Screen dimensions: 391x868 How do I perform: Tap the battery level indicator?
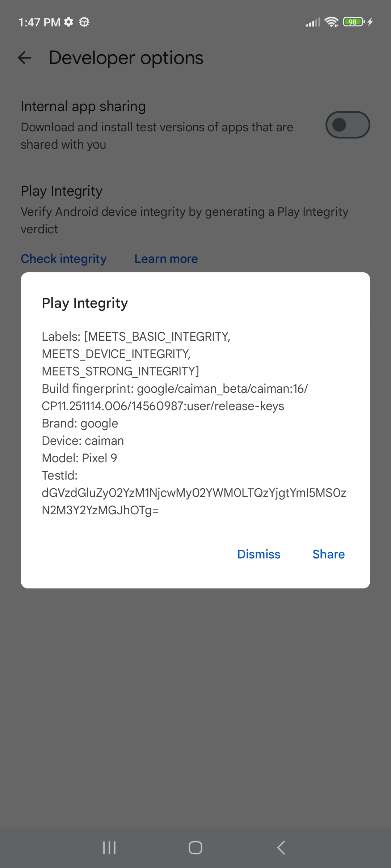point(353,22)
